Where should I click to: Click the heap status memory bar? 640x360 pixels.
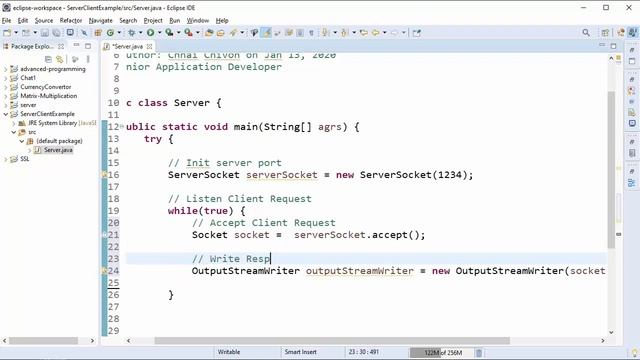(x=442, y=353)
